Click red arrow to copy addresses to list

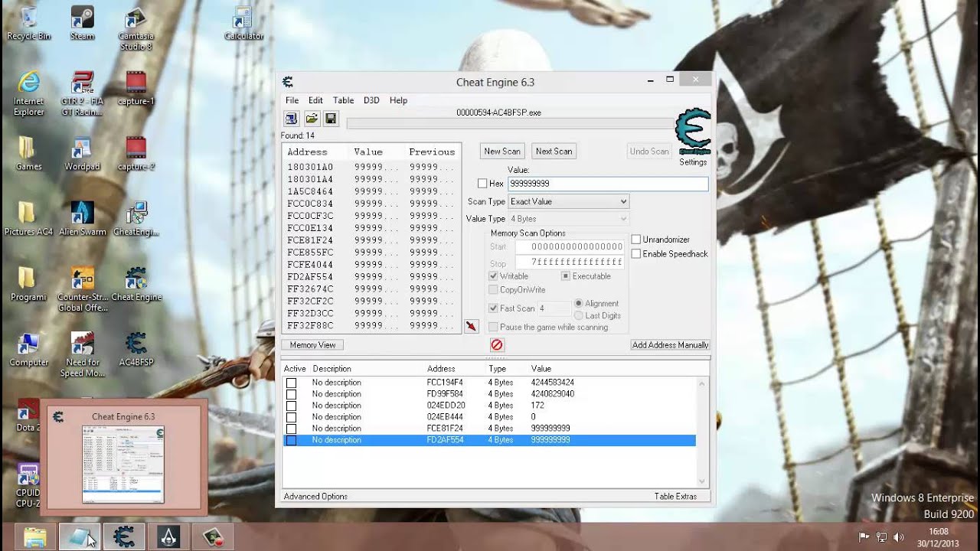(471, 326)
